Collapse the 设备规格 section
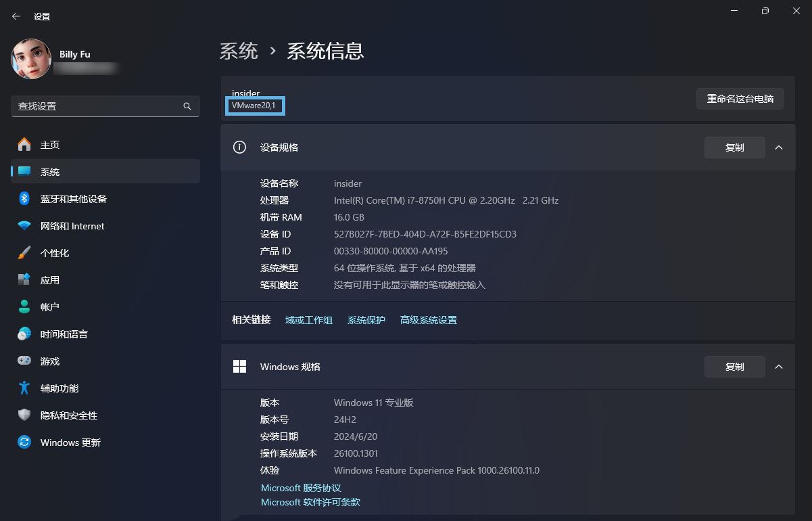812x521 pixels. pyautogui.click(x=779, y=147)
